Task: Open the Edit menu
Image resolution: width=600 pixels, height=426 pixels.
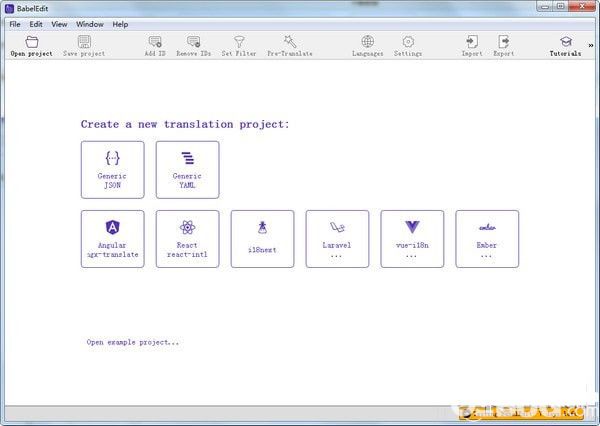Action: pyautogui.click(x=36, y=24)
